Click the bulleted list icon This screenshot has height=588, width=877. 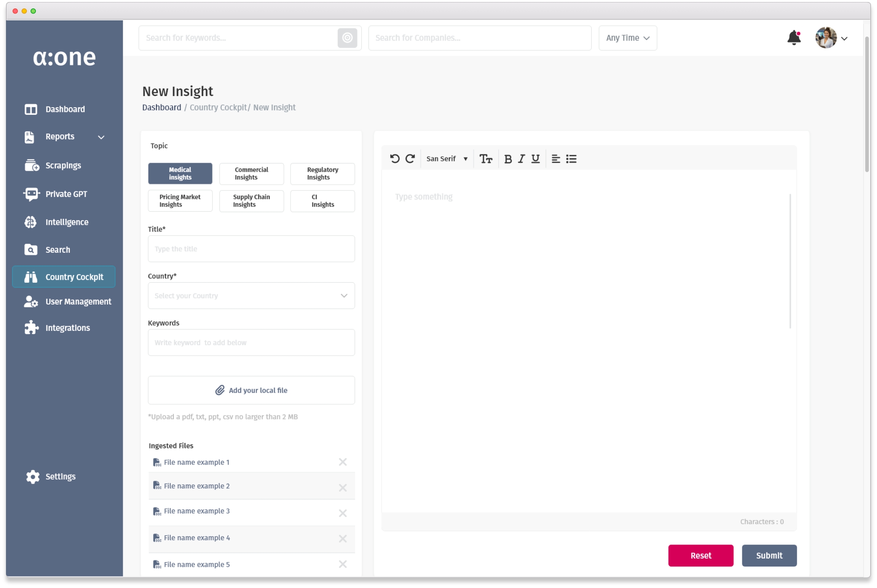point(571,159)
